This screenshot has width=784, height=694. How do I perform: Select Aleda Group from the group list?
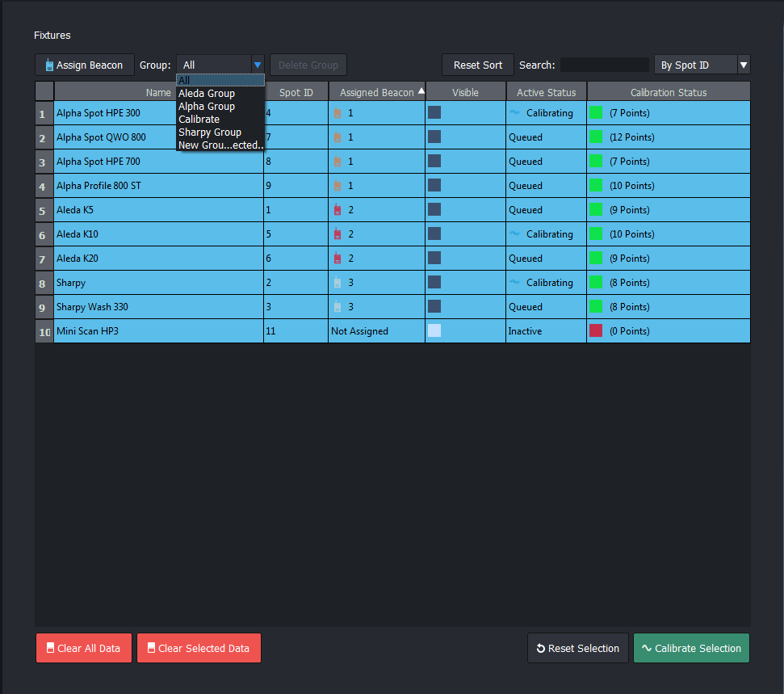(207, 94)
